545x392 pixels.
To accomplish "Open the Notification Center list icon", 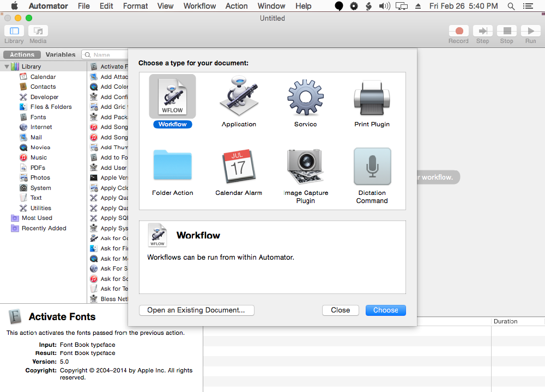I will (528, 6).
